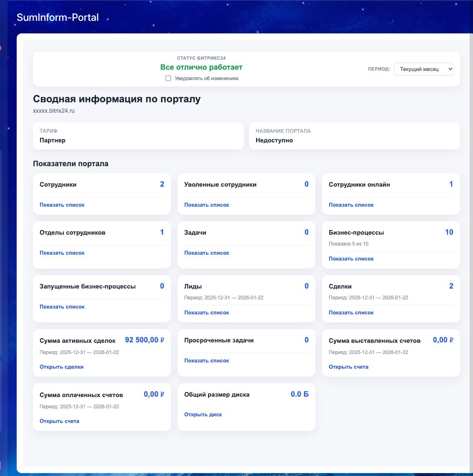
Task: Click the 'СТАТУС БИТРИКС24' label
Action: (x=201, y=58)
